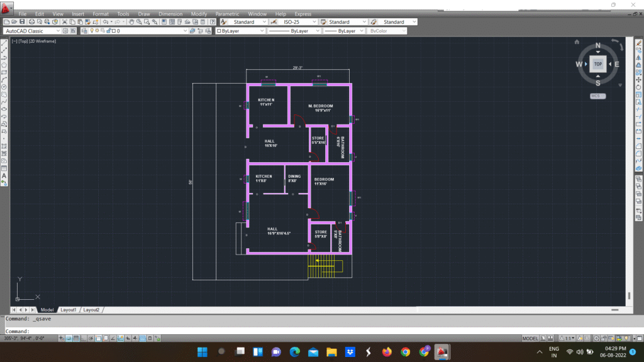Click the viewport label [Top] control
Screen dimensions: 644x362
[23, 41]
